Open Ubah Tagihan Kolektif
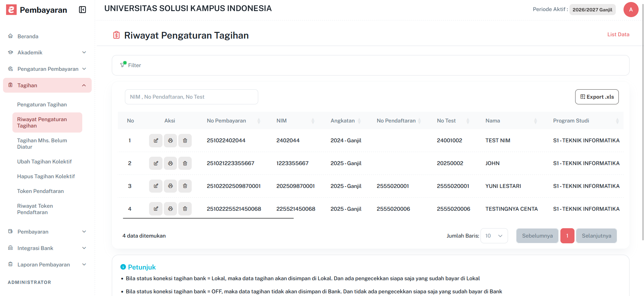 click(x=44, y=161)
